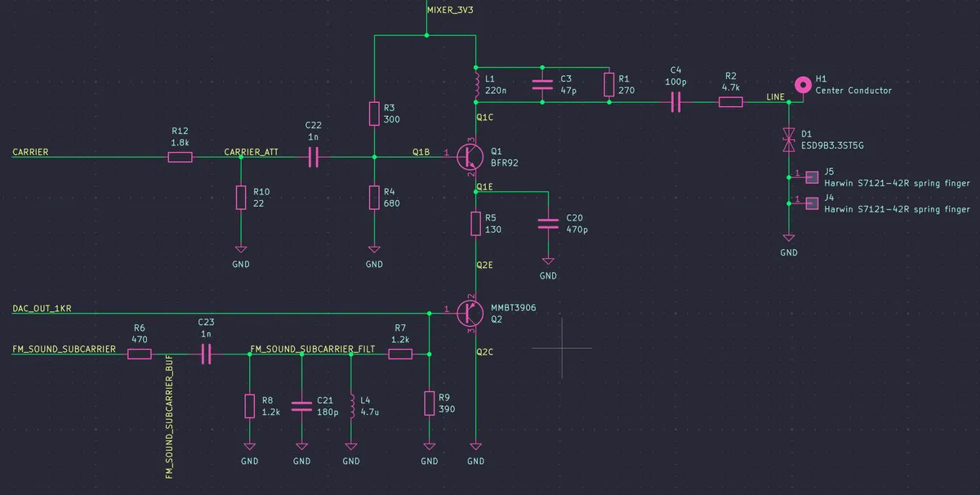980x495 pixels.
Task: Select the L4 inductor symbol
Action: tap(351, 406)
